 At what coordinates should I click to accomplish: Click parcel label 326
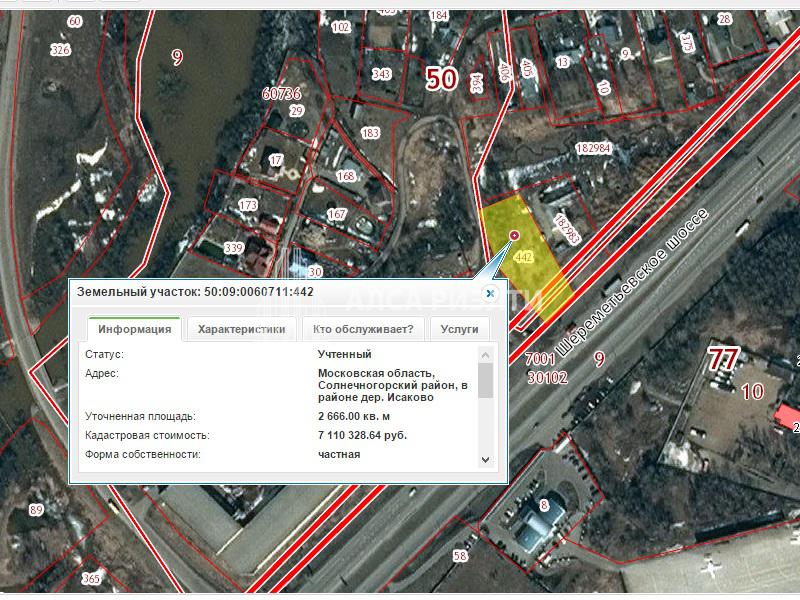(60, 50)
